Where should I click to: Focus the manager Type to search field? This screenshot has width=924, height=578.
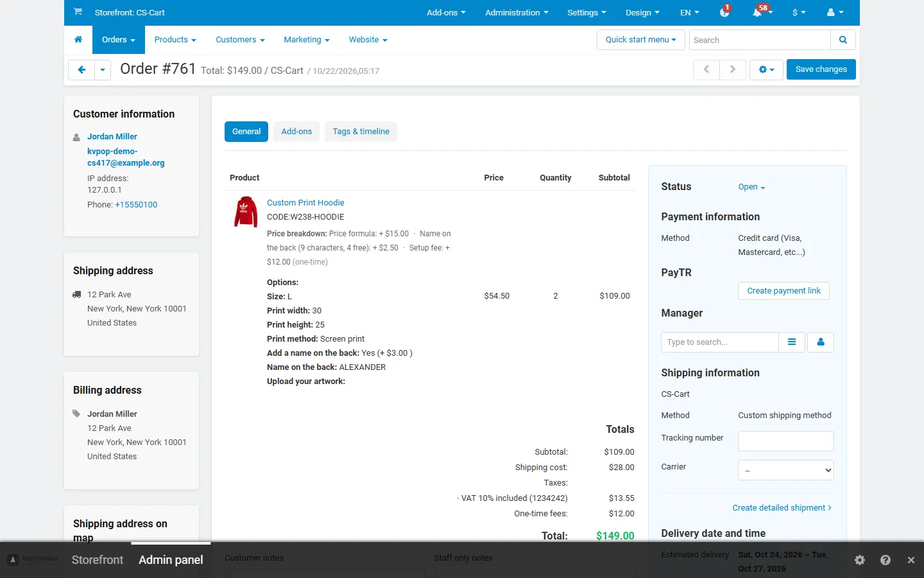(x=720, y=342)
